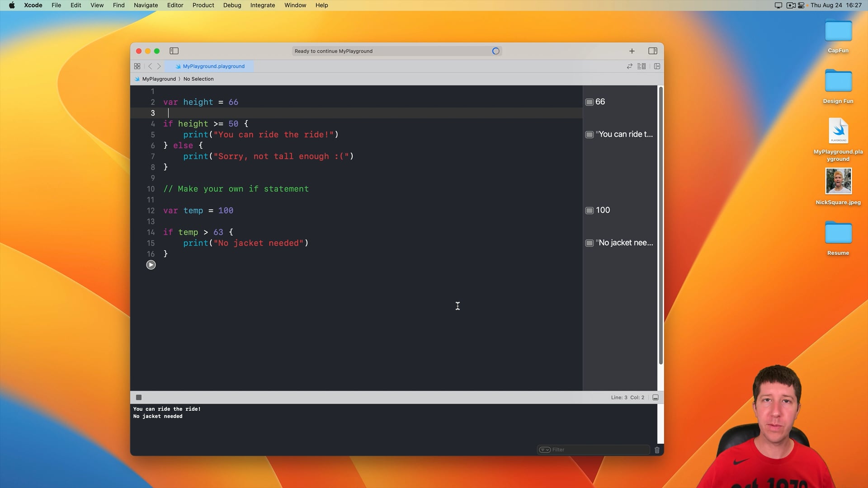Click the if temp > 63 line
868x488 pixels.
pos(198,232)
